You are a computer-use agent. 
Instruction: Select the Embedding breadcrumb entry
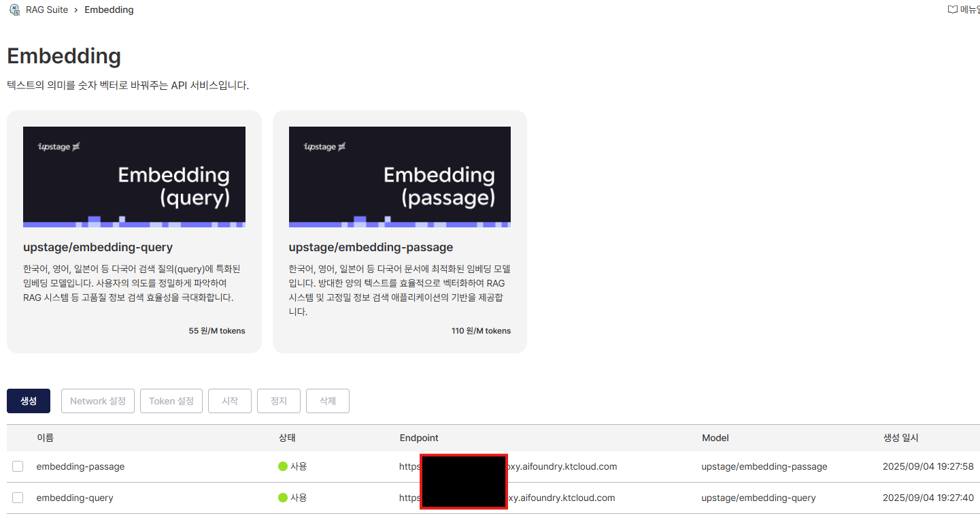109,10
